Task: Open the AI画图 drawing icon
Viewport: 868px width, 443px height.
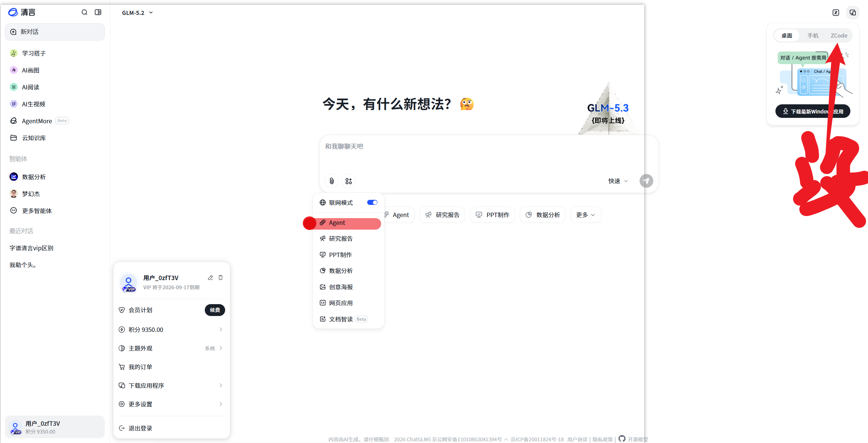Action: point(14,70)
